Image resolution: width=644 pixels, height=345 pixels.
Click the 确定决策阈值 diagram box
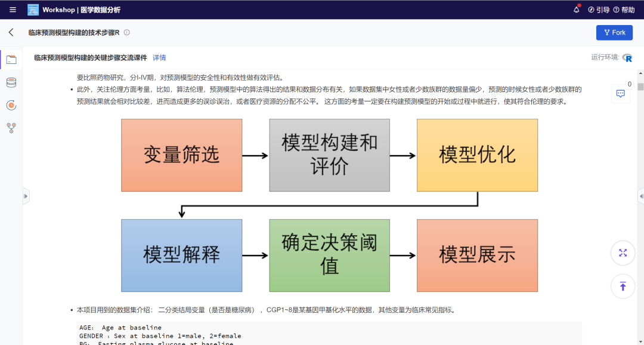click(x=329, y=255)
